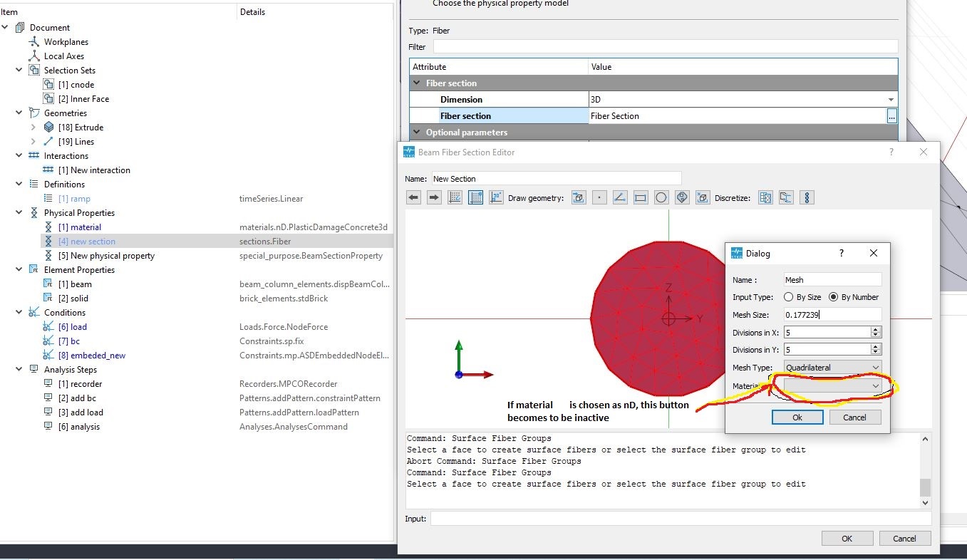Image resolution: width=967 pixels, height=560 pixels.
Task: Select the By Size radio button
Action: click(788, 297)
